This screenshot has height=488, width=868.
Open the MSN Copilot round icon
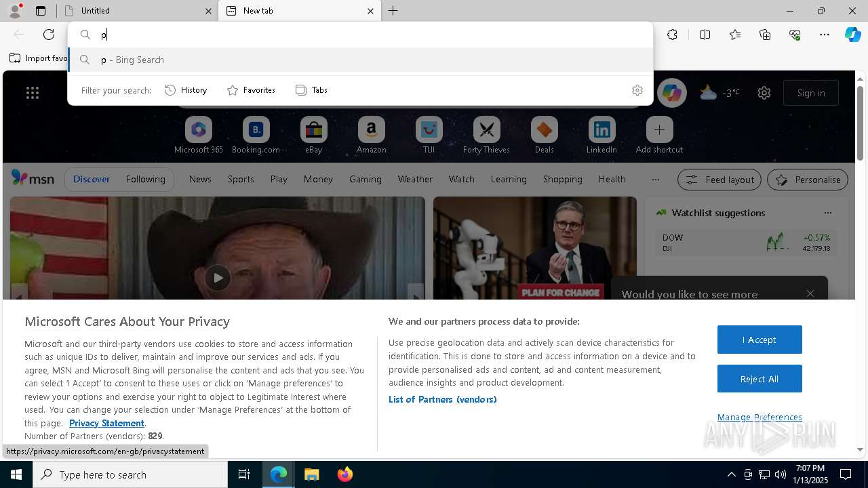coord(672,93)
